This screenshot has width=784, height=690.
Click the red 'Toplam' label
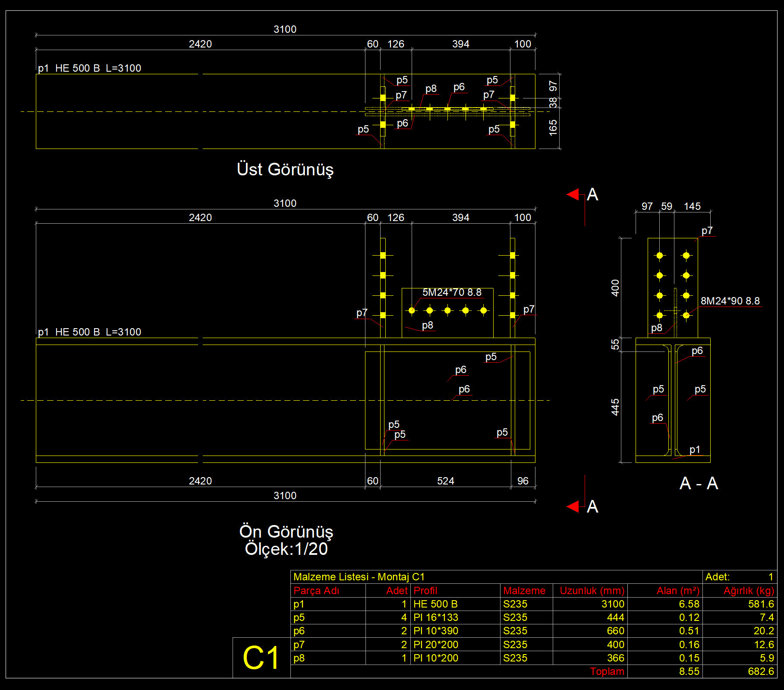tap(607, 671)
